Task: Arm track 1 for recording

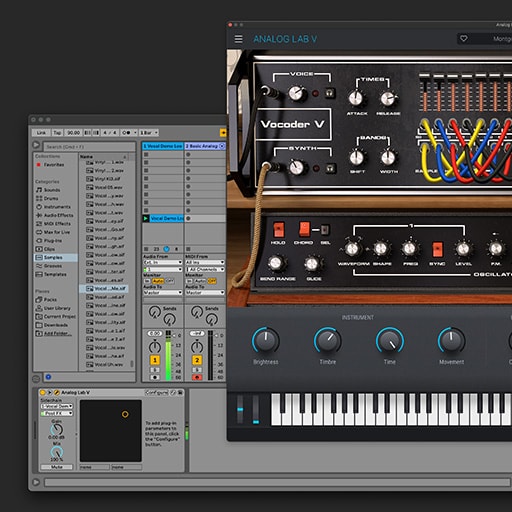Action: pyautogui.click(x=155, y=377)
